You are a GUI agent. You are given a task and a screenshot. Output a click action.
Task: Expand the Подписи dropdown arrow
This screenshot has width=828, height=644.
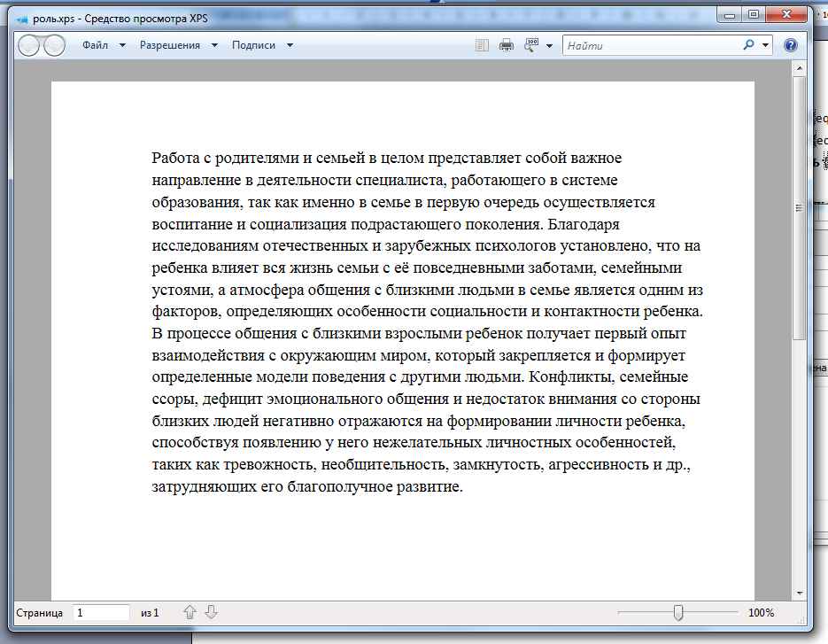tap(290, 45)
